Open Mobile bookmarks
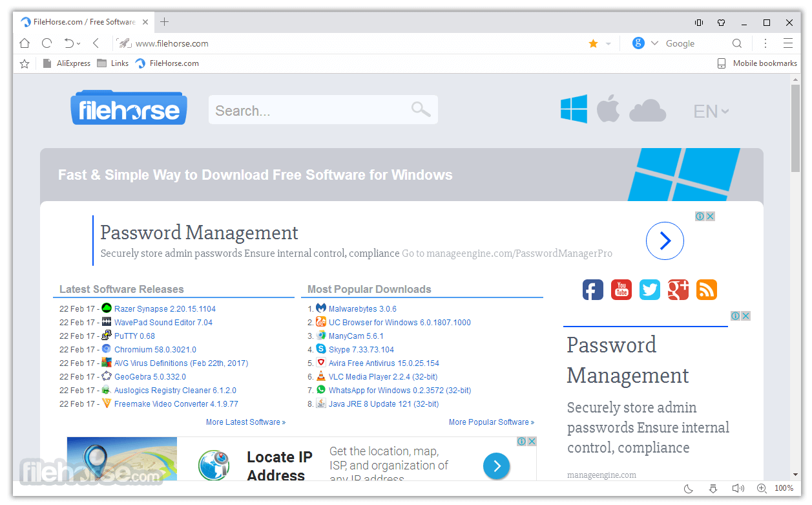The height and width of the screenshot is (505, 812). (757, 63)
